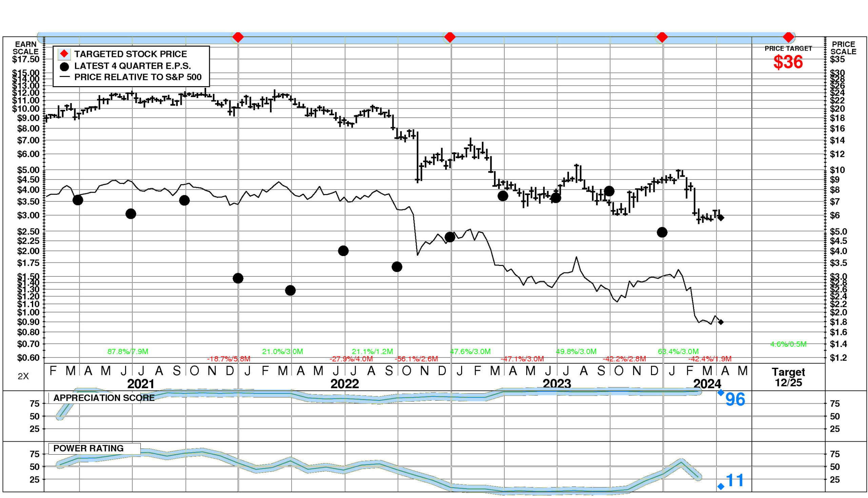Click the 2022 year label on the timeline
The height and width of the screenshot is (498, 868).
coord(344,384)
